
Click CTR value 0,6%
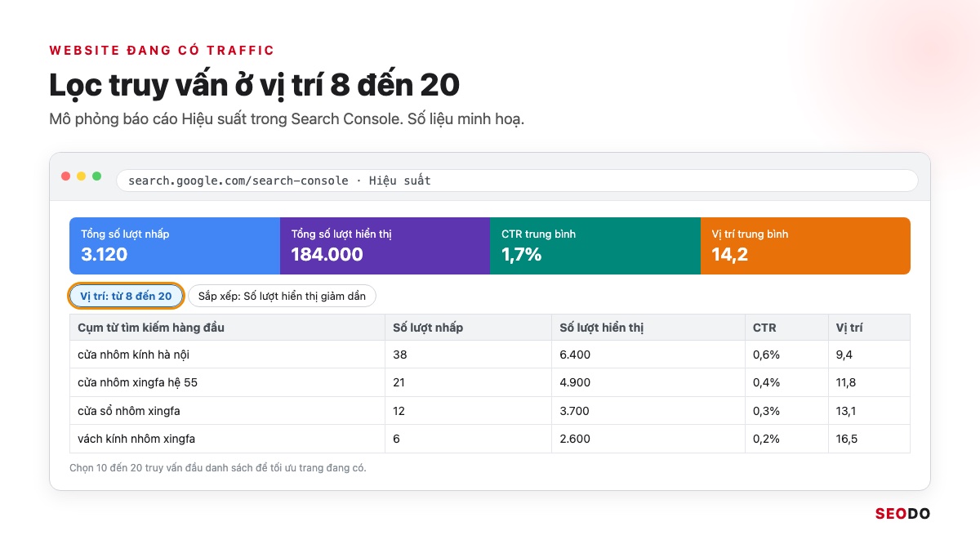pos(766,355)
